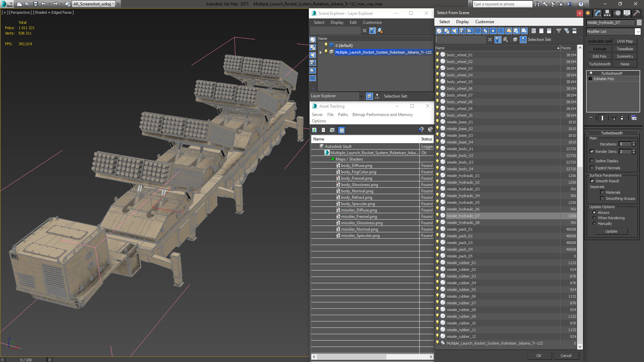Toggle Smooth Result checkbox
The height and width of the screenshot is (362, 644).
coord(592,181)
